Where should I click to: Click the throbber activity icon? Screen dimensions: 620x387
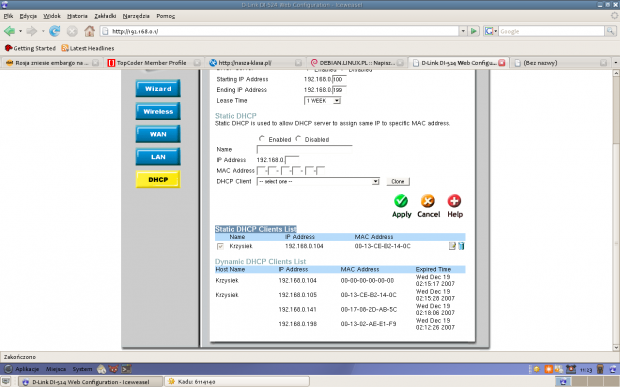pos(614,16)
